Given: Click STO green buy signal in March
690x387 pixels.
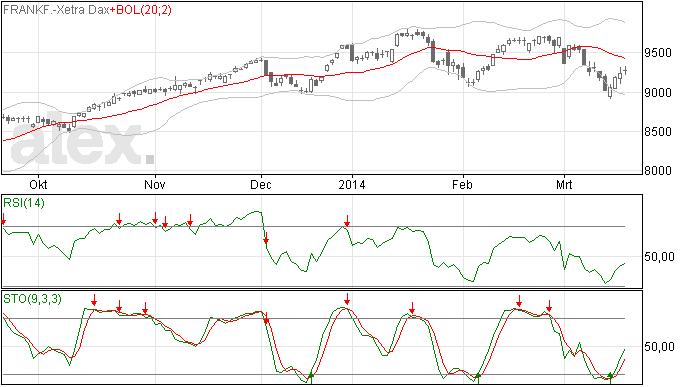Looking at the screenshot, I should [610, 378].
